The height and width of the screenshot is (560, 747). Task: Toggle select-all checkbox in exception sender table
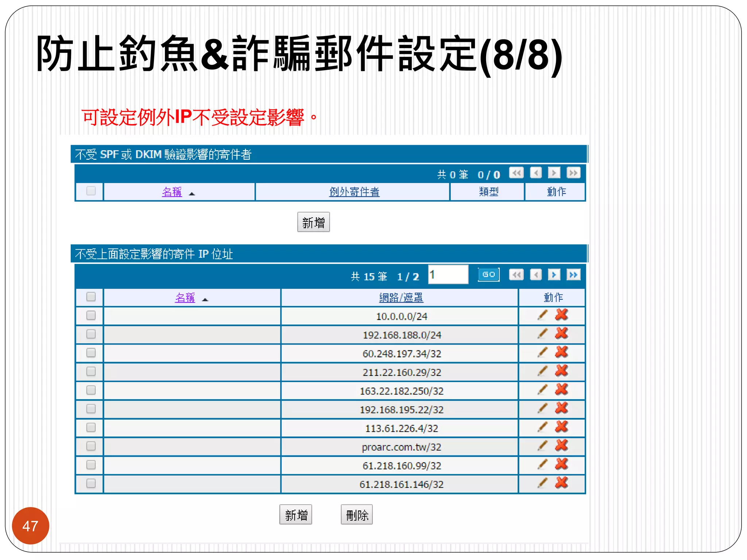[91, 191]
